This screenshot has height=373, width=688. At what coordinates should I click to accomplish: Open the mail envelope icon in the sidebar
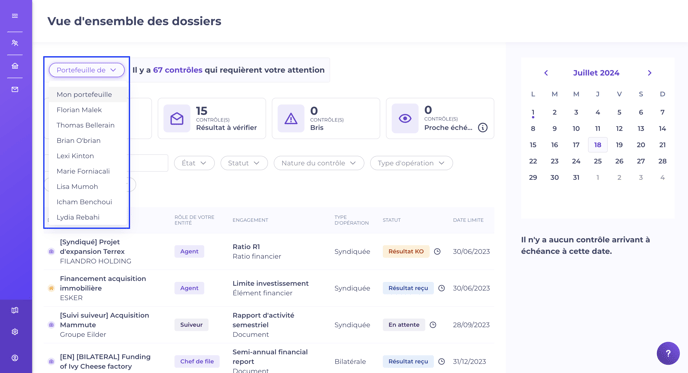[15, 89]
